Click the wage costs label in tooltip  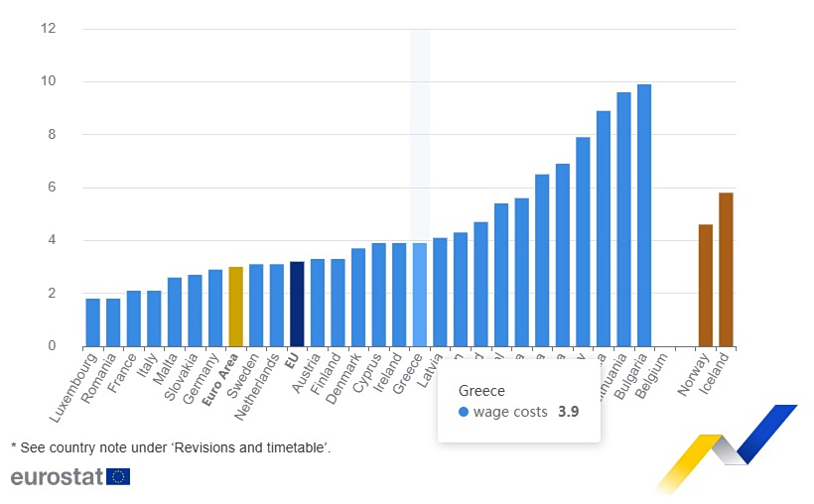(510, 412)
